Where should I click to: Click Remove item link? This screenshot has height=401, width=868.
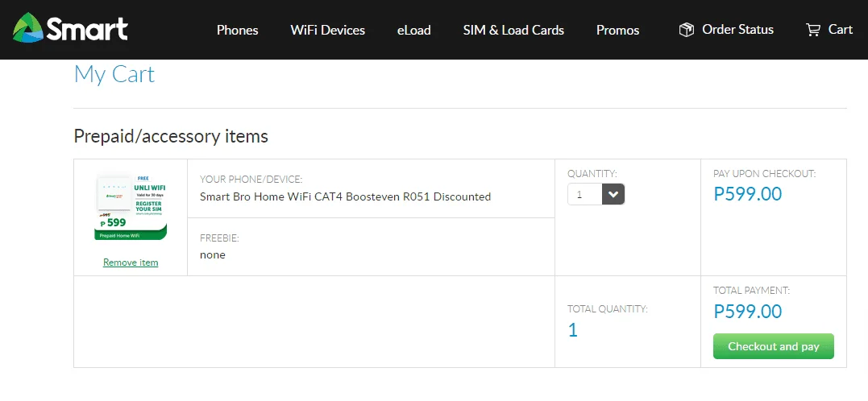pyautogui.click(x=131, y=263)
